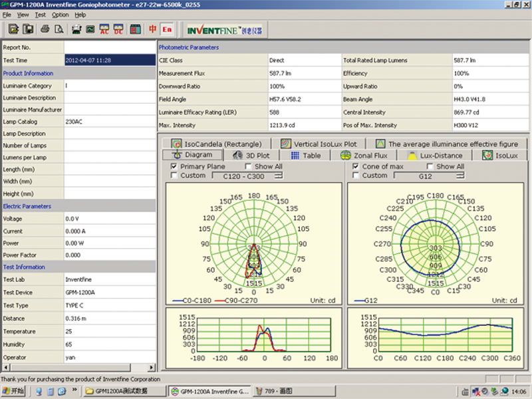Select the English 'En' language icon

(x=166, y=29)
